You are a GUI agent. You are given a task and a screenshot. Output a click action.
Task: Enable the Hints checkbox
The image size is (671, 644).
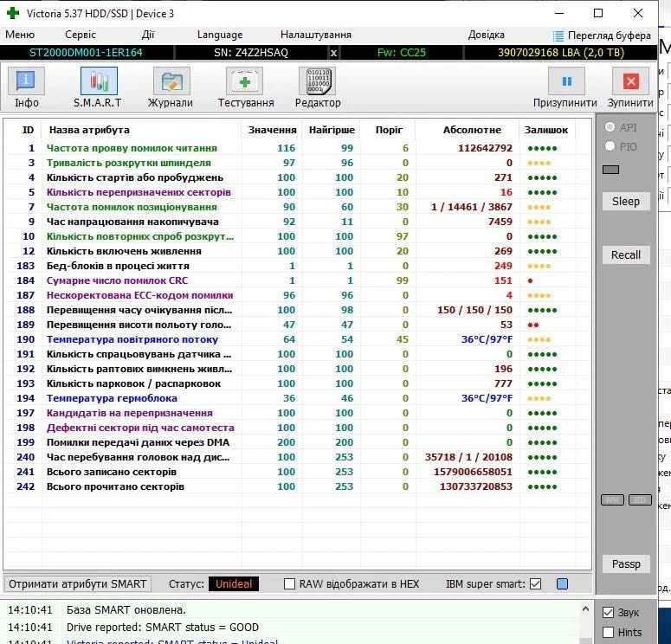click(608, 632)
